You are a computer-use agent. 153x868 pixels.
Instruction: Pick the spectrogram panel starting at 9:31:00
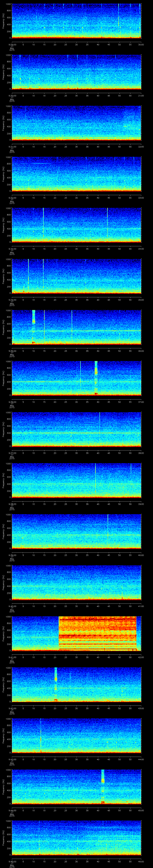click(x=77, y=123)
